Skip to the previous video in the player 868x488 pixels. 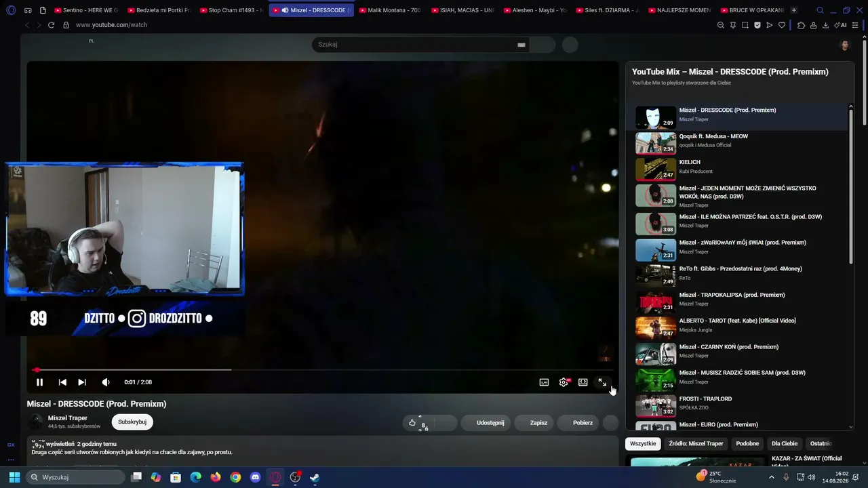pos(62,382)
